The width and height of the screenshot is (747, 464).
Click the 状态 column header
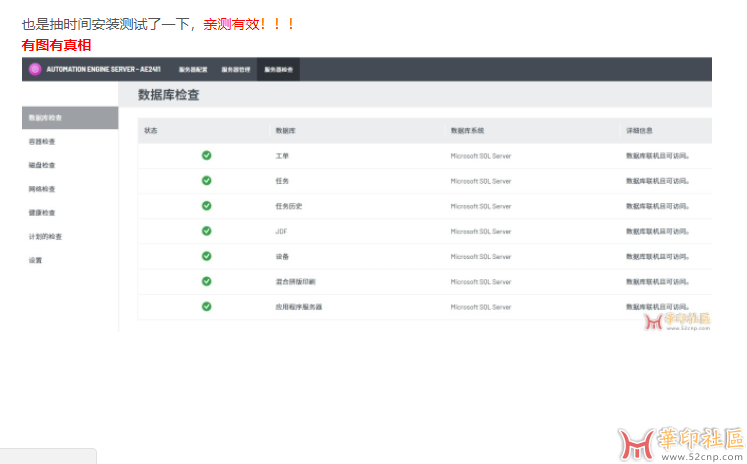(151, 131)
